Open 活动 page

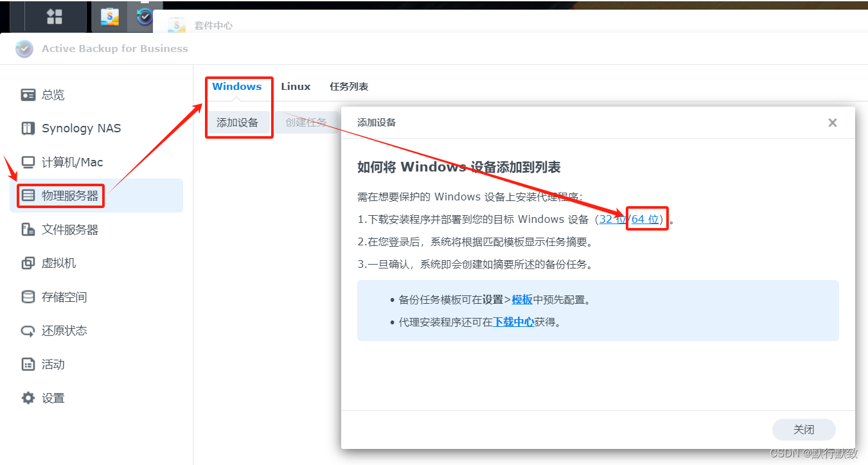click(96, 364)
